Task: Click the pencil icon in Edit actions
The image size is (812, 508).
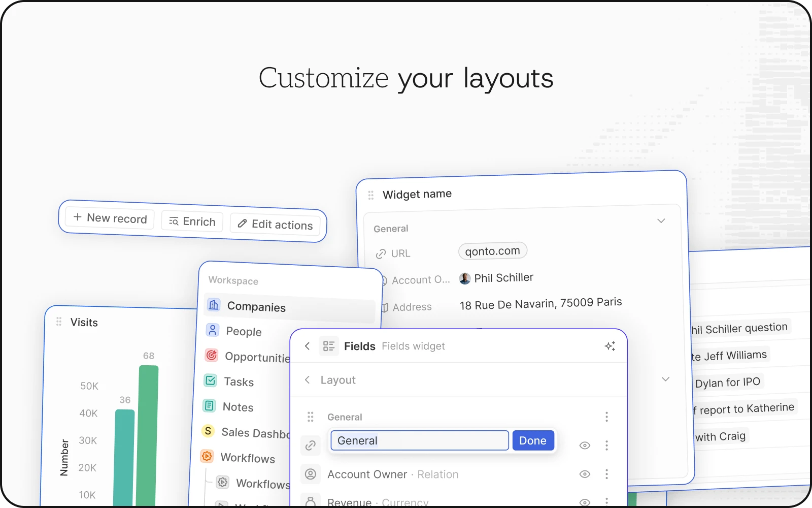Action: (242, 224)
